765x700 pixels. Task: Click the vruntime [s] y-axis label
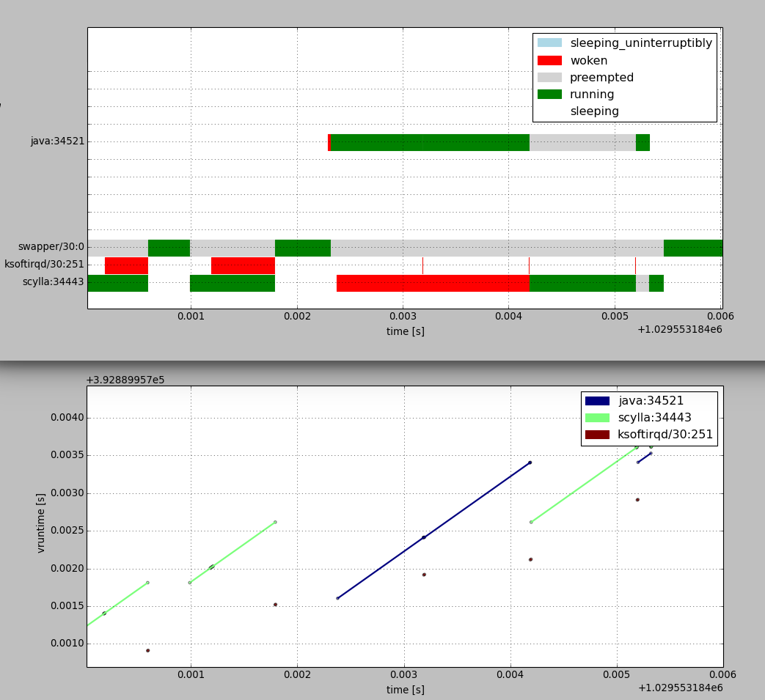[x=41, y=523]
